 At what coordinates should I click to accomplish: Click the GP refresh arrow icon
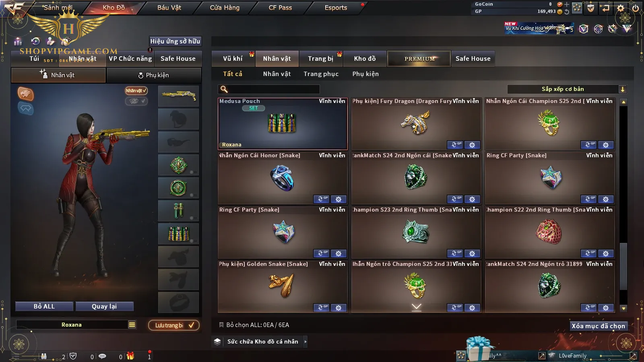pyautogui.click(x=567, y=12)
